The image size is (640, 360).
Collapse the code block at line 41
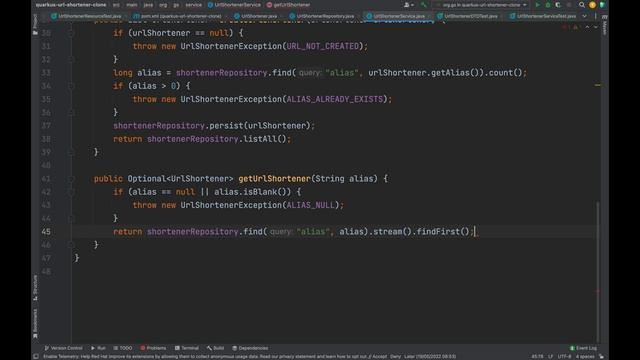pyautogui.click(x=71, y=179)
